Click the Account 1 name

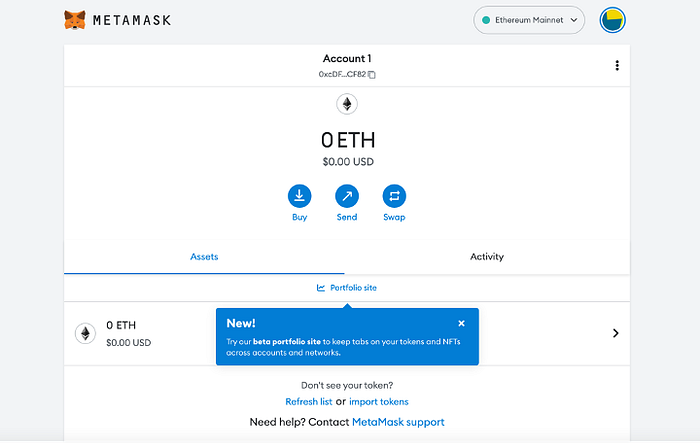tap(347, 59)
